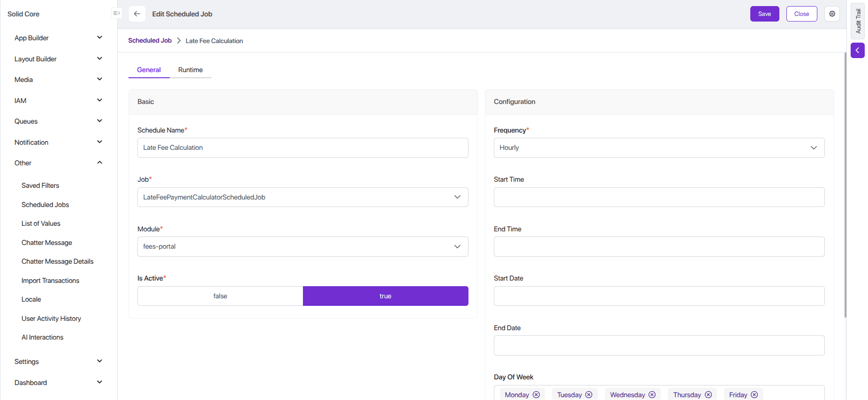Go back using the arrow button

(x=137, y=14)
